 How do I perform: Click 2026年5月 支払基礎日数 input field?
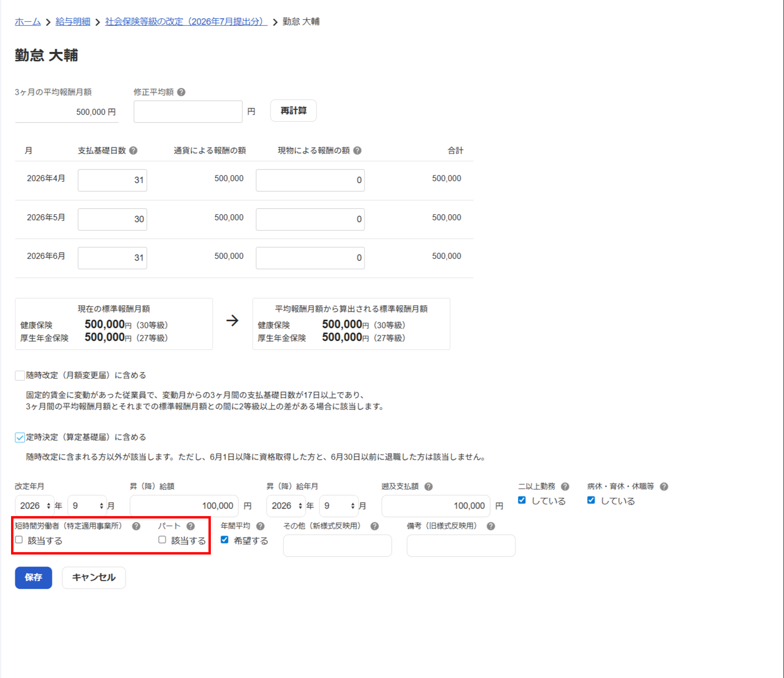tap(112, 219)
